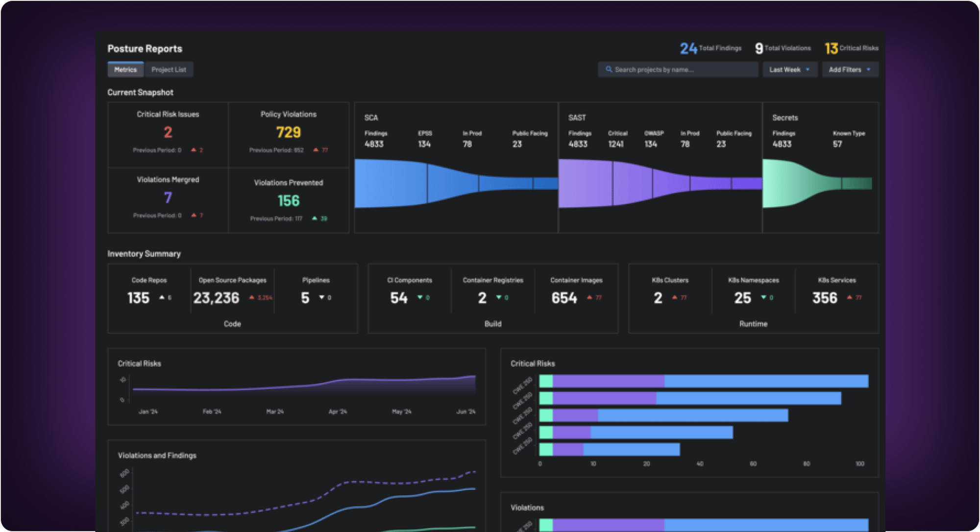The width and height of the screenshot is (980, 532).
Task: Click the up arrow next to Code Repos
Action: [x=162, y=297]
